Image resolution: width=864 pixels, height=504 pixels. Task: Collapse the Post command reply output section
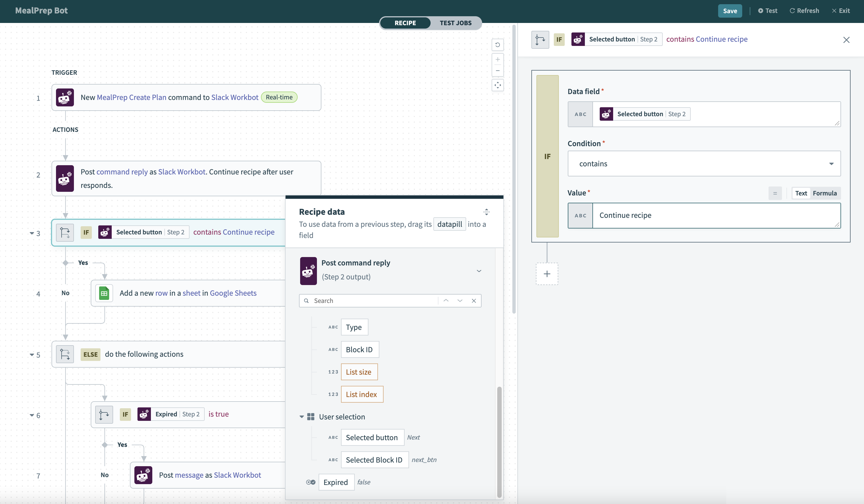pyautogui.click(x=479, y=270)
